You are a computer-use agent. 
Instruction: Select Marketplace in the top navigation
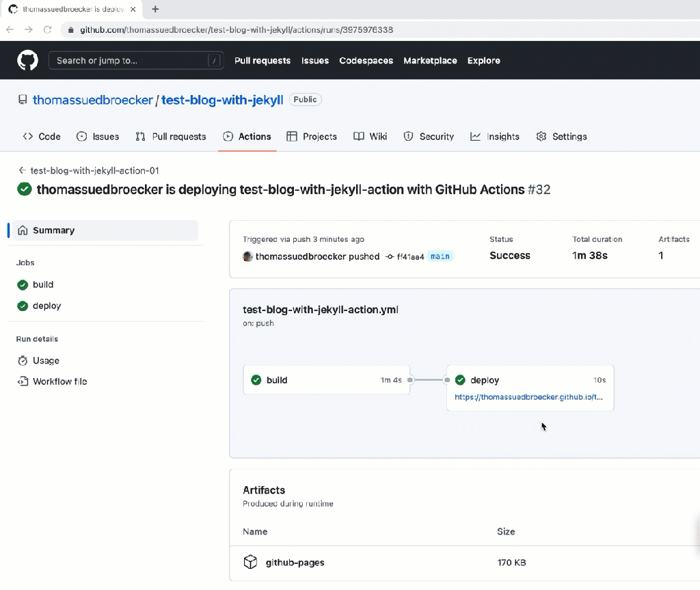[430, 60]
